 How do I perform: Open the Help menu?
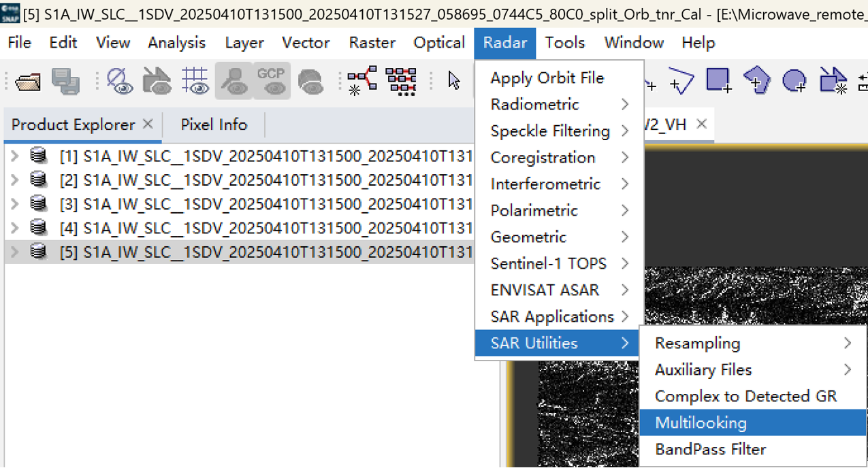[x=698, y=43]
